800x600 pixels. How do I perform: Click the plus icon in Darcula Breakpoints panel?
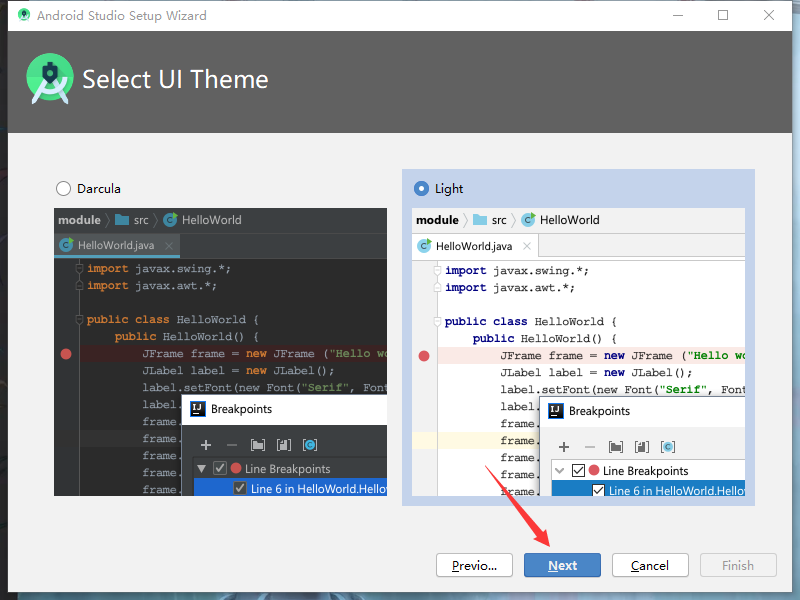206,445
